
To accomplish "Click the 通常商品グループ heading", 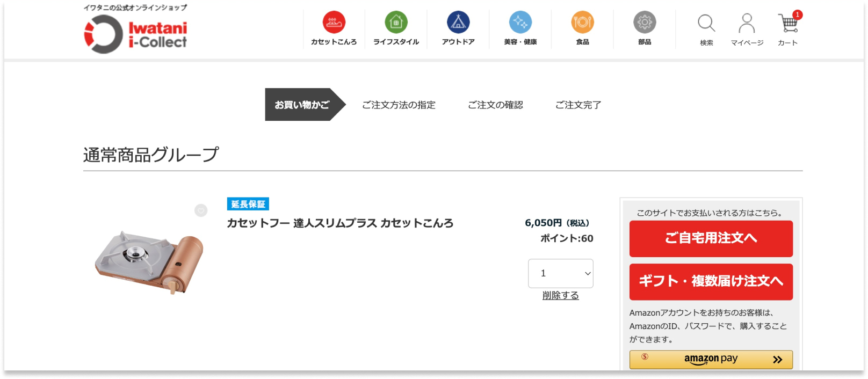I will click(x=150, y=155).
